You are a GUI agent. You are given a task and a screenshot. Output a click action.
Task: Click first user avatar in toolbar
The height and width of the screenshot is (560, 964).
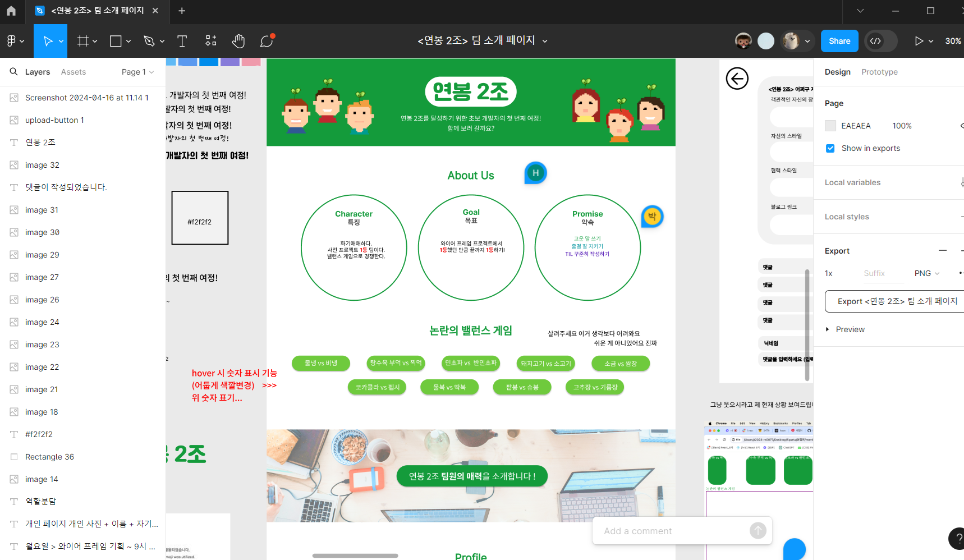[x=743, y=41]
